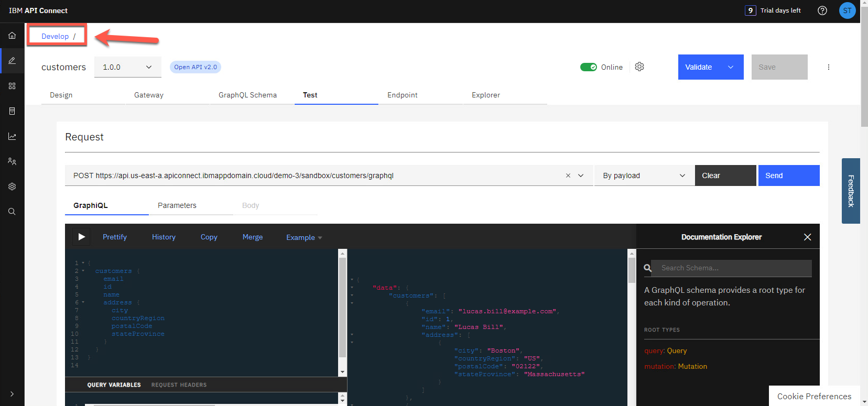Viewport: 868px width, 406px height.
Task: Click the Help question mark icon
Action: click(x=822, y=10)
